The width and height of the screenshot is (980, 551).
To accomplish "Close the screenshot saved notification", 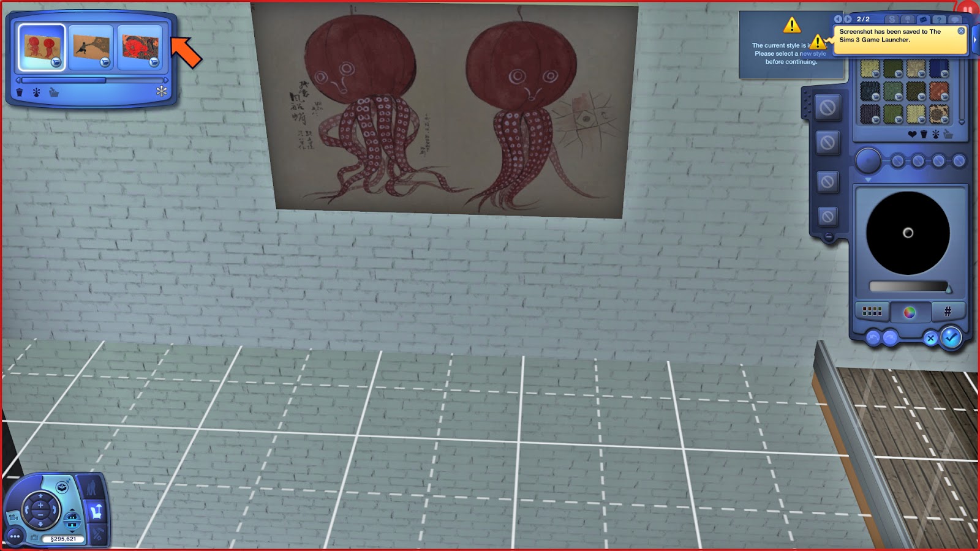I will click(961, 31).
